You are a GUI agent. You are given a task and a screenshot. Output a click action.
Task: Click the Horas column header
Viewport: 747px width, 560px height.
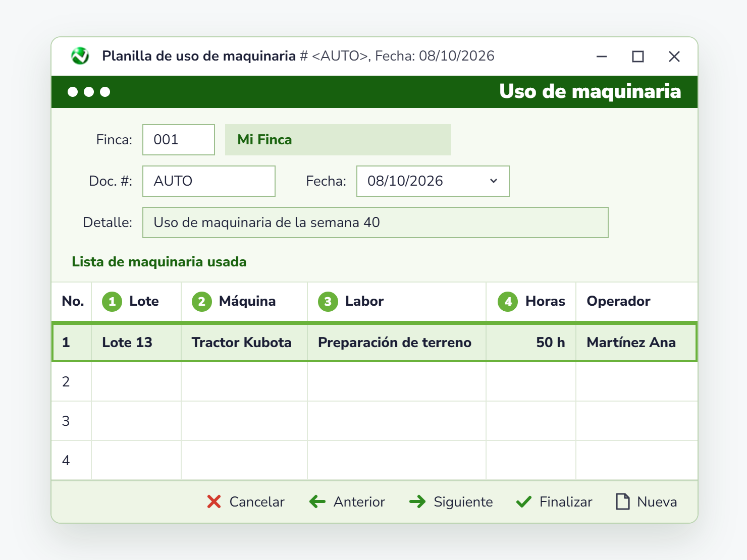(531, 302)
